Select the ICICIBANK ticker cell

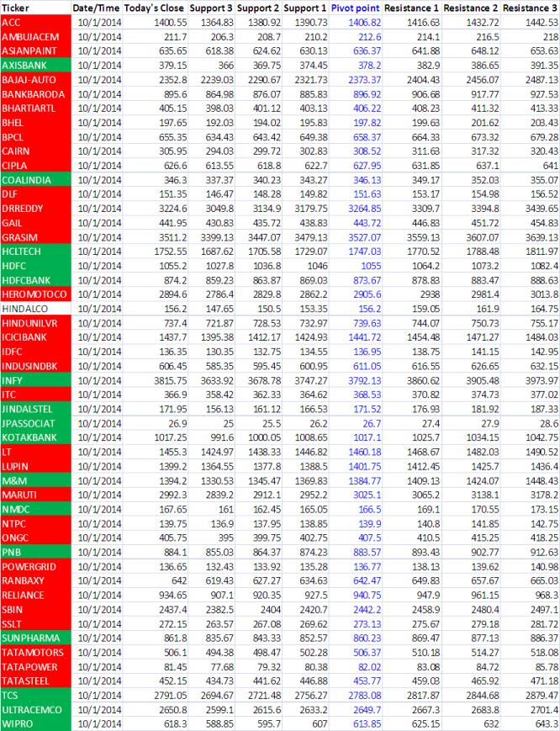[36, 337]
